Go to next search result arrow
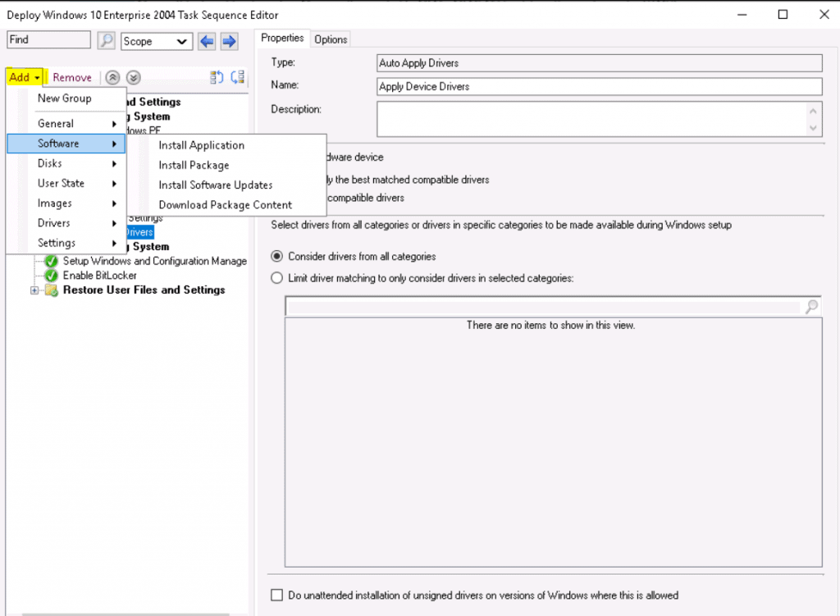The height and width of the screenshot is (616, 840). (x=230, y=41)
